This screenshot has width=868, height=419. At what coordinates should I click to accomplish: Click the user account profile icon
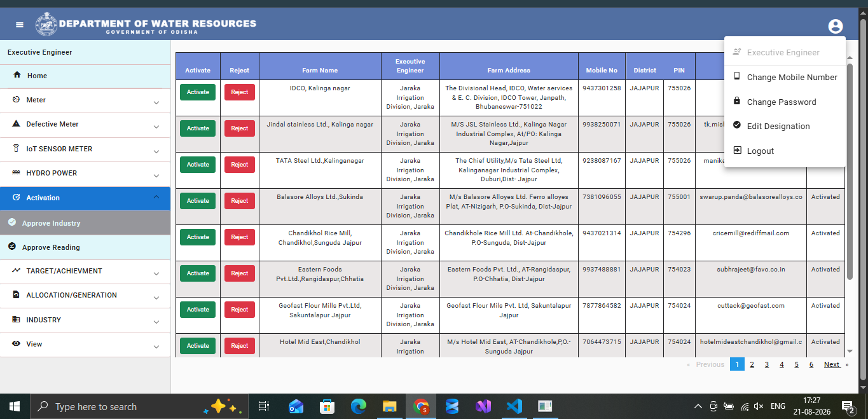click(836, 26)
